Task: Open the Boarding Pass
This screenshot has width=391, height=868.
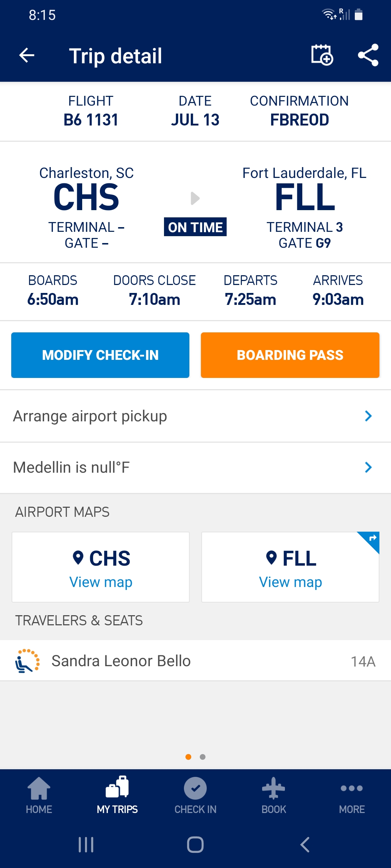Action: coord(290,355)
